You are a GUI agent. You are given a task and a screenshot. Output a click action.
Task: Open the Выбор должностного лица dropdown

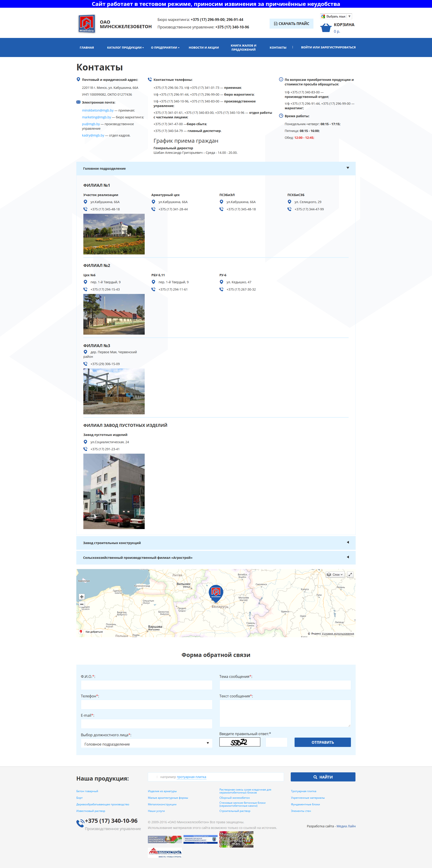(x=146, y=744)
